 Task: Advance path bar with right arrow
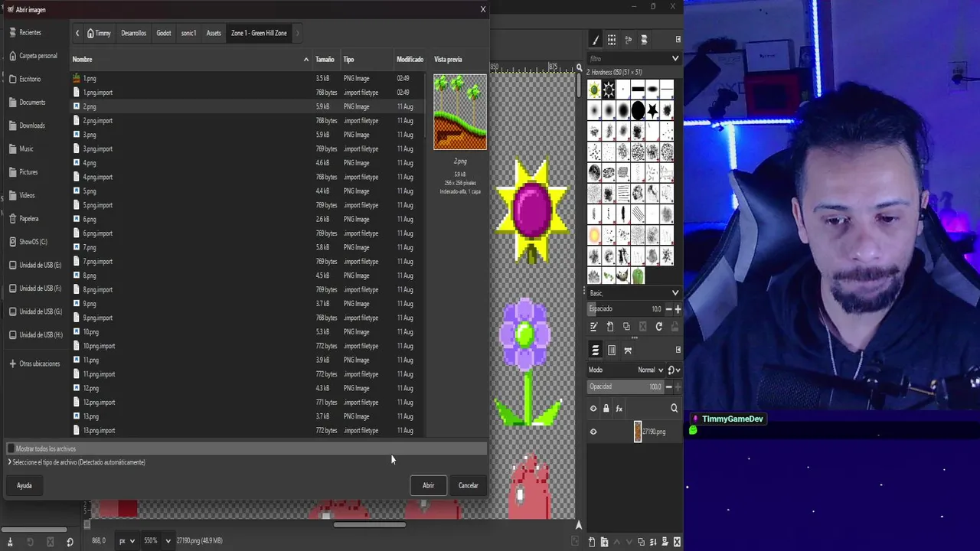(297, 33)
